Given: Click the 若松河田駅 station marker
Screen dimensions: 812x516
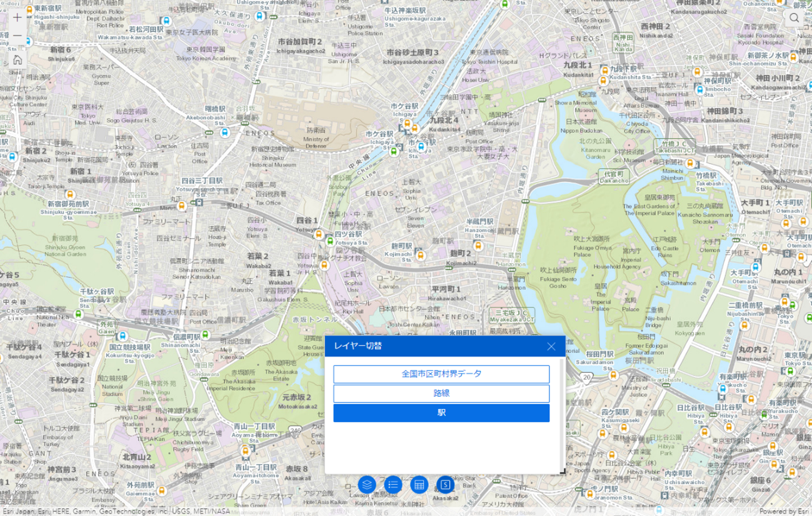Looking at the screenshot, I should click(x=166, y=21).
